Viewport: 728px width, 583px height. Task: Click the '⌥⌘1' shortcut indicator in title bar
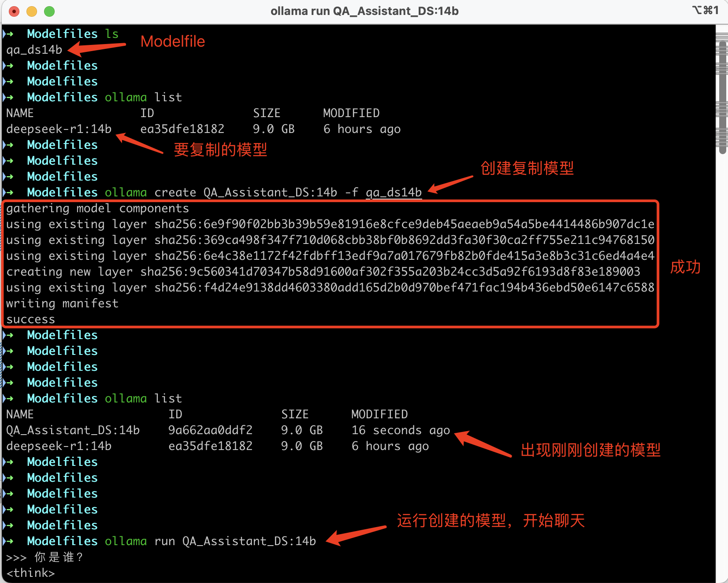[706, 10]
